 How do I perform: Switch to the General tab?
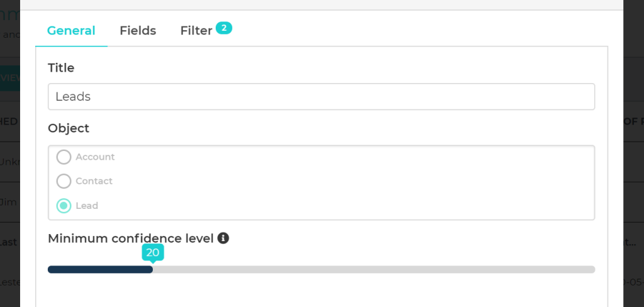[71, 30]
